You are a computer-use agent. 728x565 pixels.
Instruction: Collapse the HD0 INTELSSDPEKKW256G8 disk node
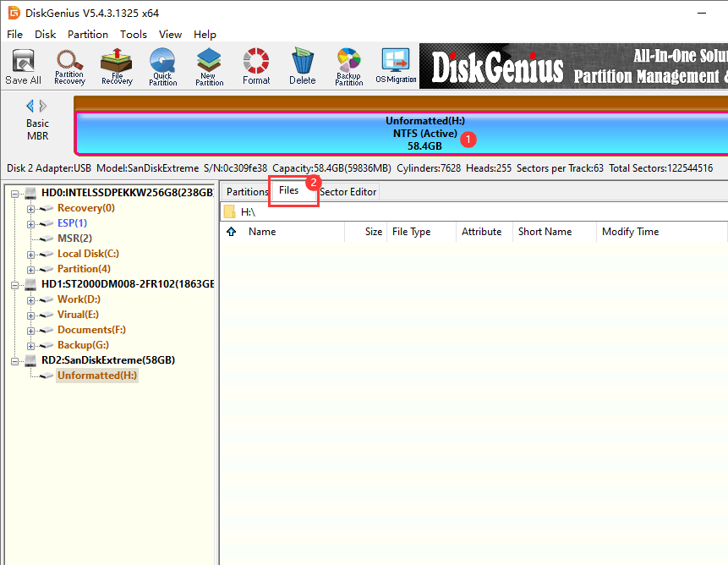click(x=16, y=193)
